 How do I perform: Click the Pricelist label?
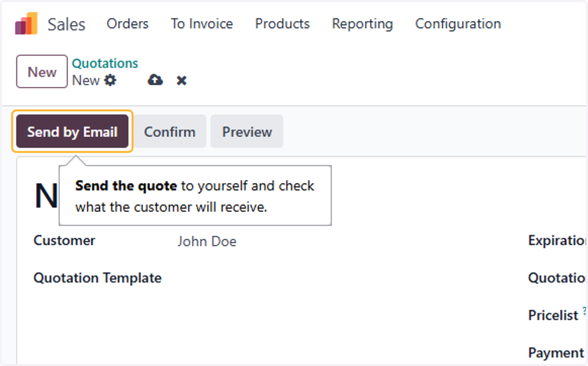pos(553,315)
